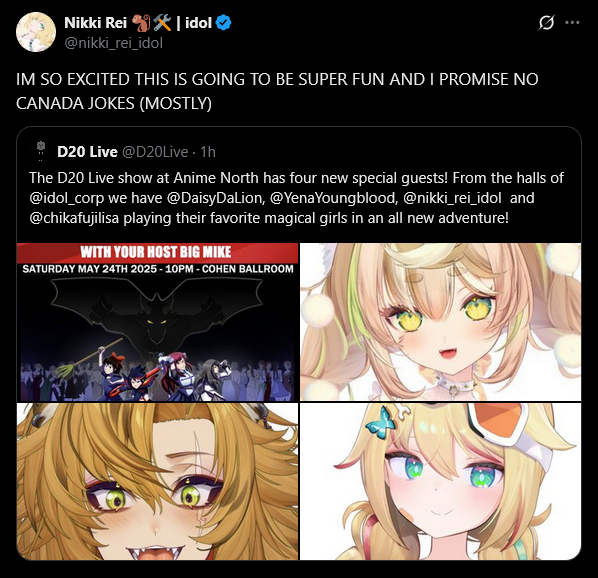The height and width of the screenshot is (578, 598).
Task: Open the @D20Live handle in quoted post
Action: point(155,152)
